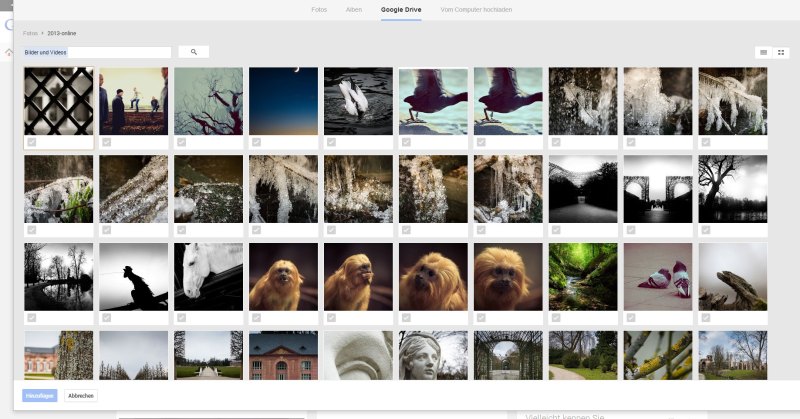Click the search magnifier icon button

[x=193, y=52]
